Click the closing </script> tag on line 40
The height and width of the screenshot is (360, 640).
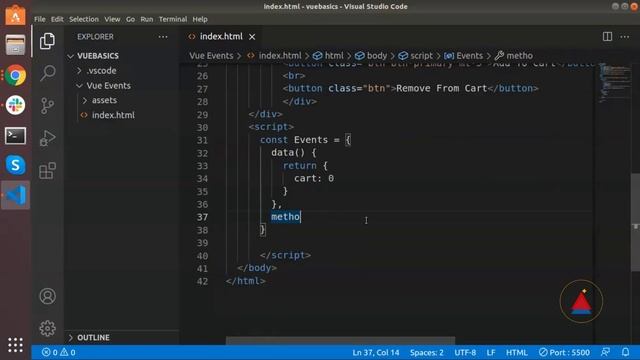(x=285, y=256)
